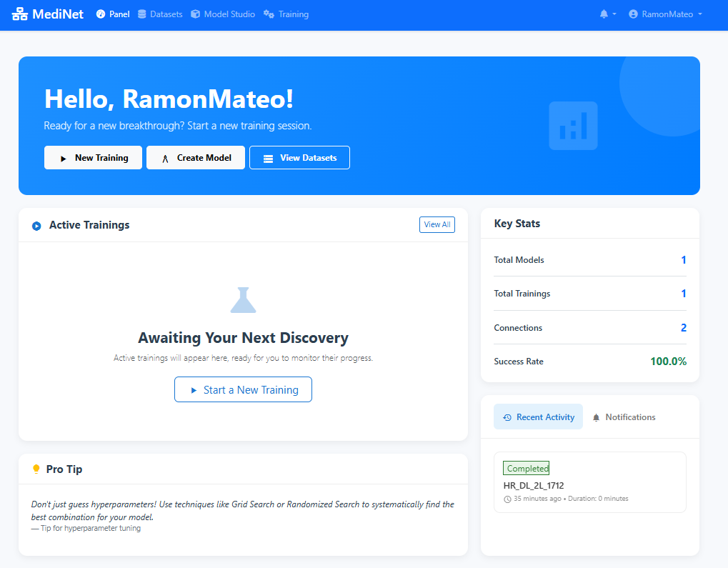Open the Datasets menu item
This screenshot has height=568, width=728.
click(160, 14)
